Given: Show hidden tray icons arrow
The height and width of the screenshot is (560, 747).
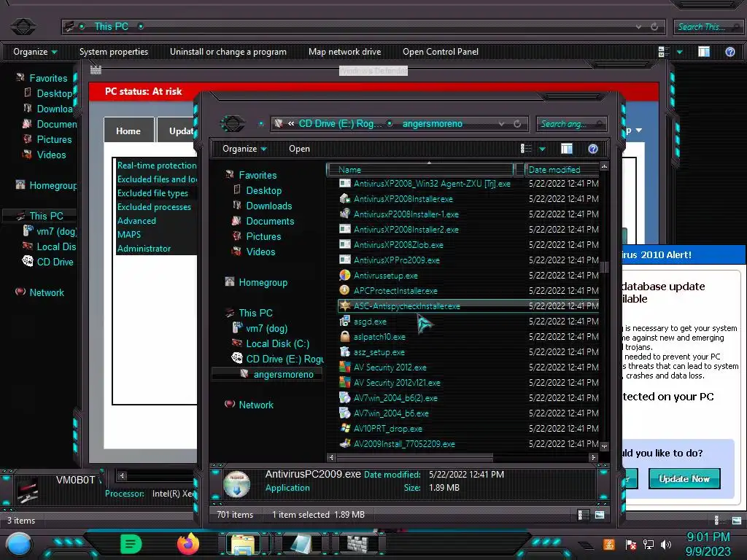Looking at the screenshot, I should [586, 545].
